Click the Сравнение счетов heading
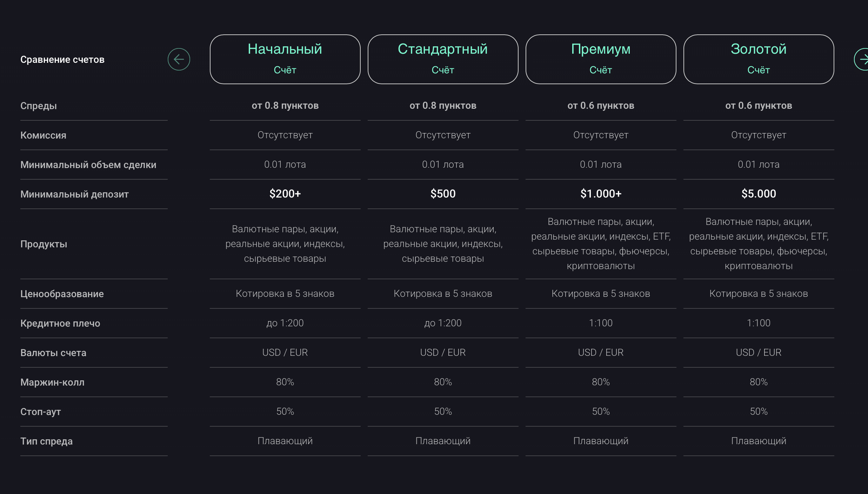The width and height of the screenshot is (868, 494). 62,60
